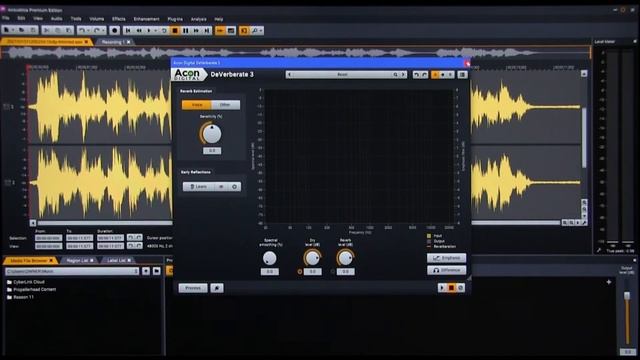Screen dimensions: 640x360
Task: Click the Play button in main toolbar
Action: [149, 31]
